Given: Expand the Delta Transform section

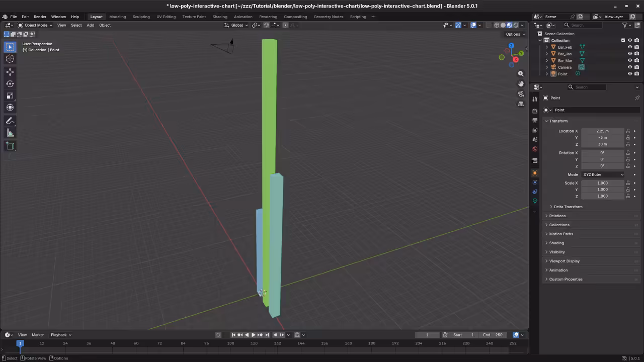Looking at the screenshot, I should tap(568, 207).
